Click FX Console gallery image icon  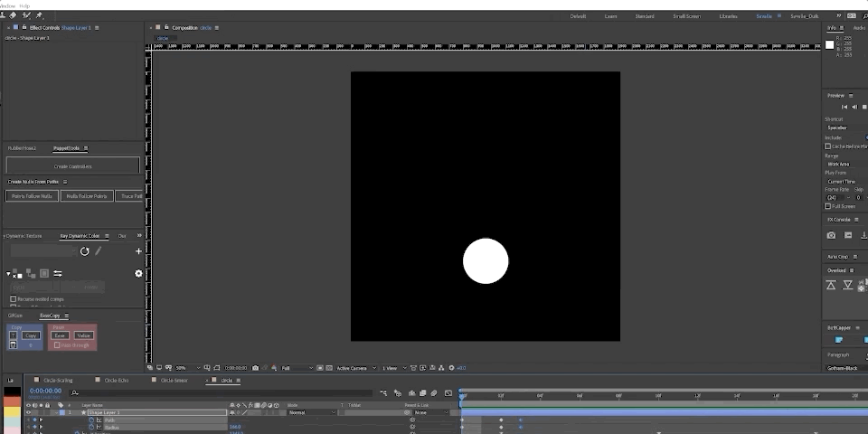pyautogui.click(x=847, y=235)
